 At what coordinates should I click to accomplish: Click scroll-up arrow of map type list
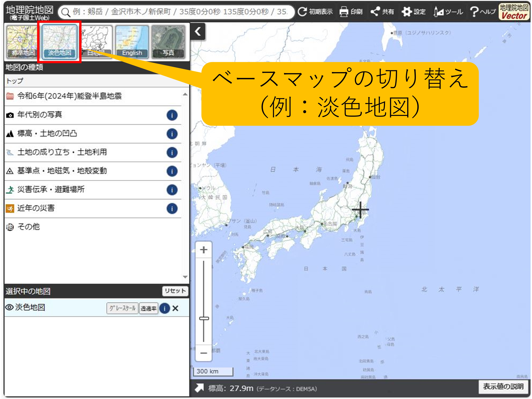(185, 94)
